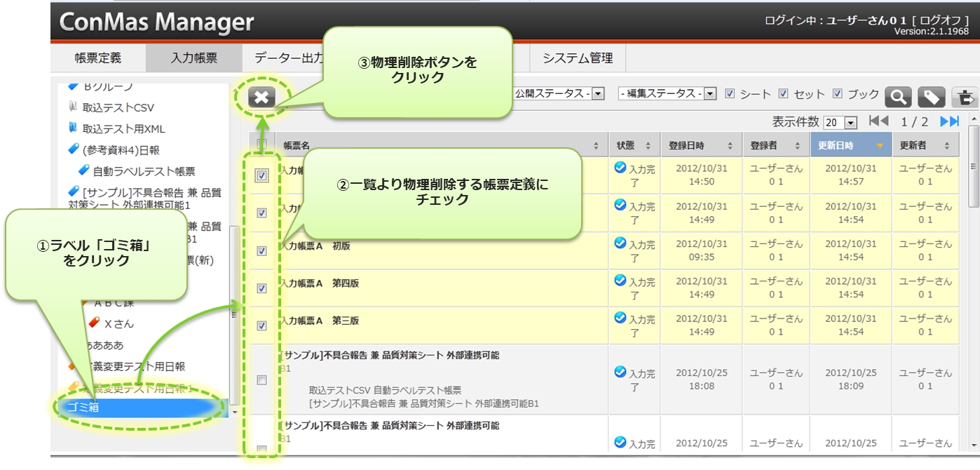
Task: Toggle the ブック filter checkbox
Action: [x=838, y=94]
